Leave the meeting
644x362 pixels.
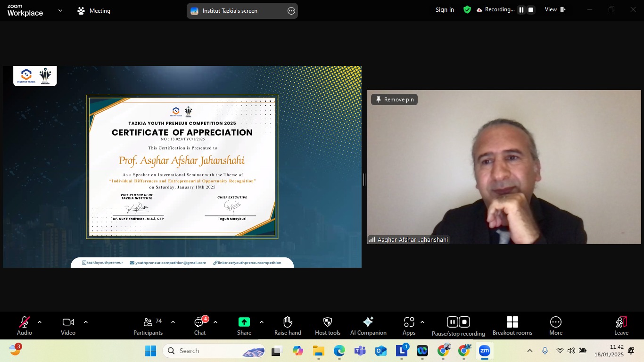tap(621, 326)
